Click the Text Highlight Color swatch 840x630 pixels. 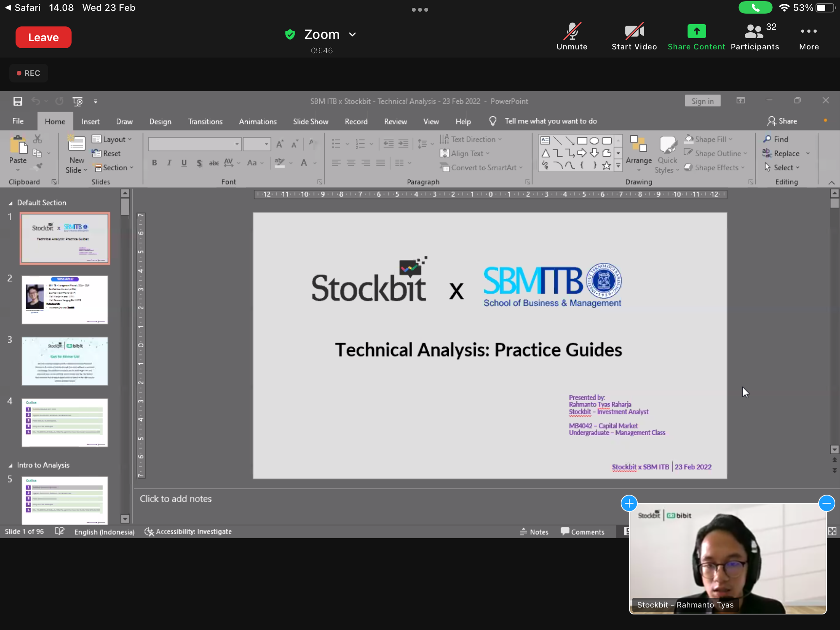[280, 163]
